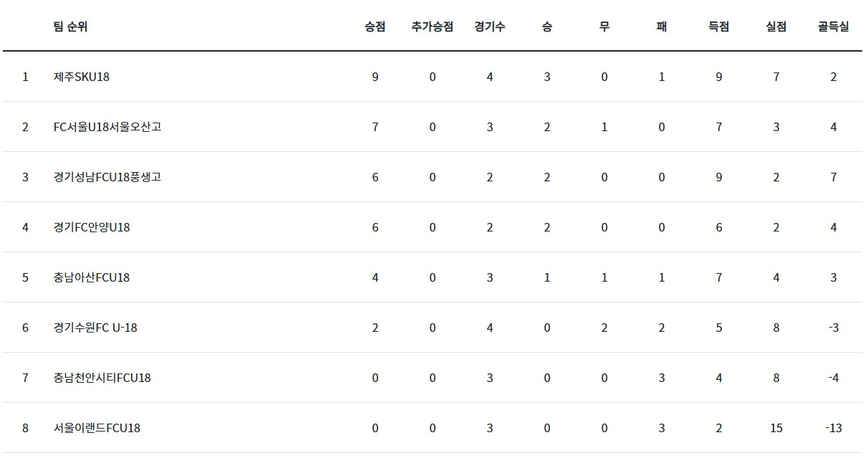
Task: Select 서울이랜드FCU18's 골득실 value of -13
Action: click(833, 428)
